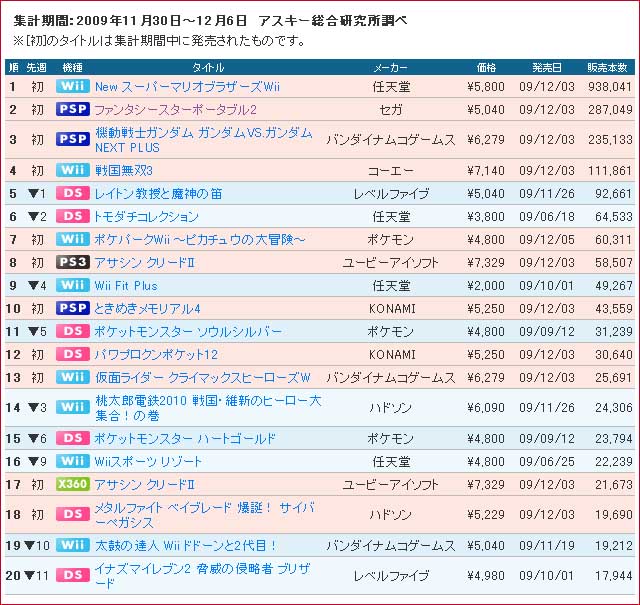
Task: Click the release date 09/12/05
Action: pyautogui.click(x=547, y=240)
